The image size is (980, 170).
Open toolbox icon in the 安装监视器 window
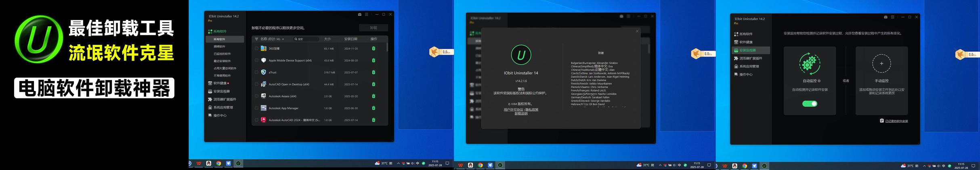click(x=886, y=17)
